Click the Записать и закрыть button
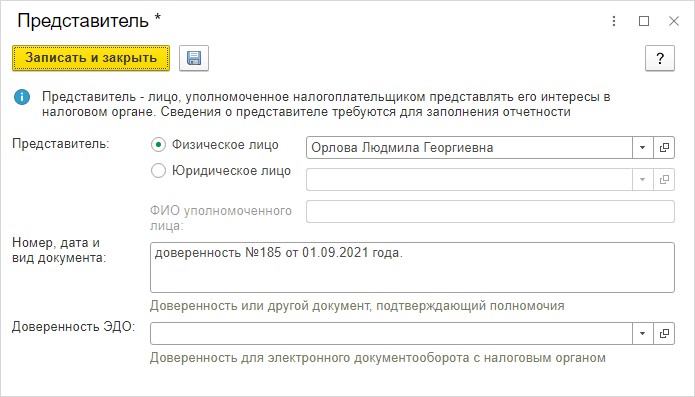Image resolution: width=695 pixels, height=397 pixels. click(x=91, y=58)
